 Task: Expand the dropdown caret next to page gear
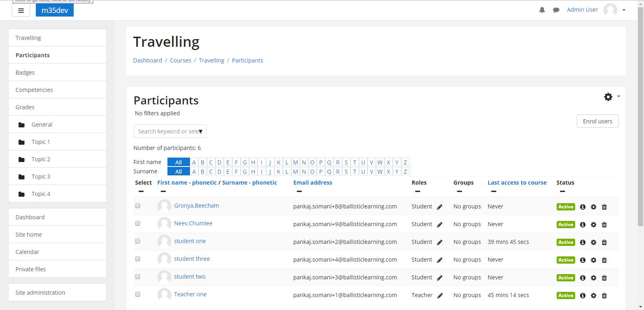tap(619, 96)
